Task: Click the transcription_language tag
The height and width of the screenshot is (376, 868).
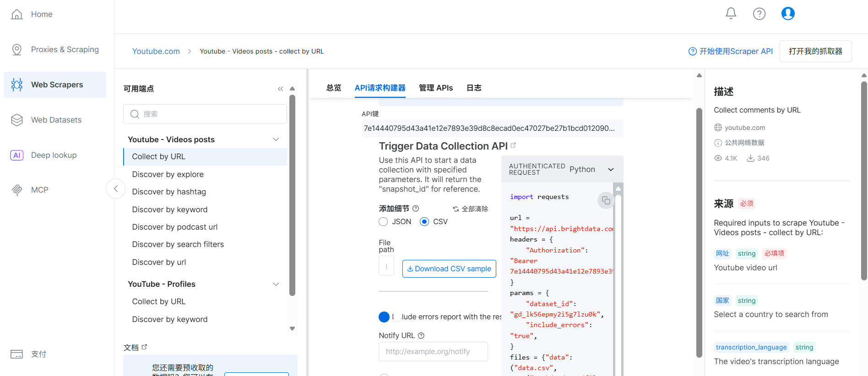Action: [751, 347]
